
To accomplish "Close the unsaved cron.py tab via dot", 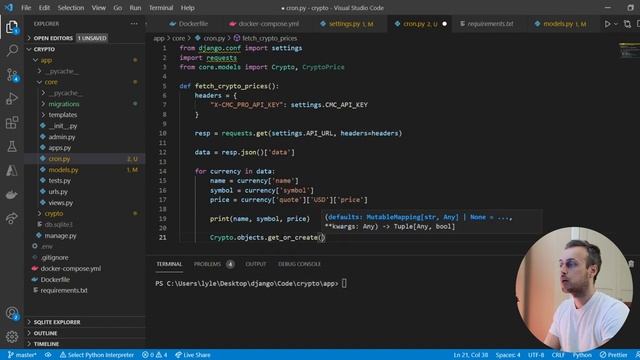I will pos(444,24).
